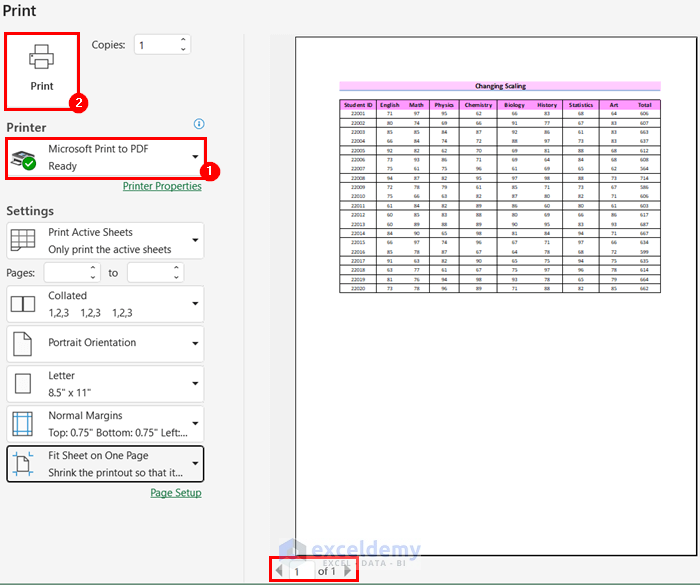Click the 'Total' header in the preview table
700x585 pixels.
tap(644, 105)
